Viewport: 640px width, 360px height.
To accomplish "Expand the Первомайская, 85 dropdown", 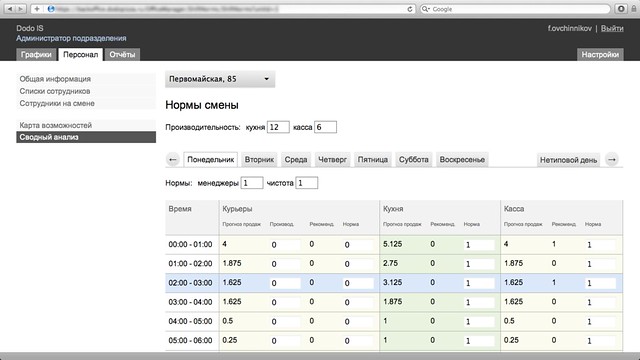I will click(220, 79).
